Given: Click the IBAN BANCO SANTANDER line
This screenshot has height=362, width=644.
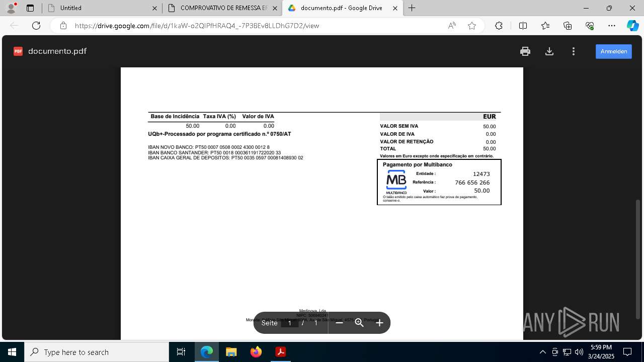Looking at the screenshot, I should coord(214,153).
